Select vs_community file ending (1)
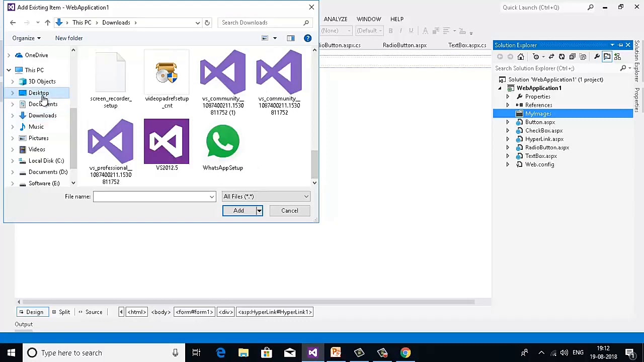Image resolution: width=644 pixels, height=362 pixels. [223, 82]
